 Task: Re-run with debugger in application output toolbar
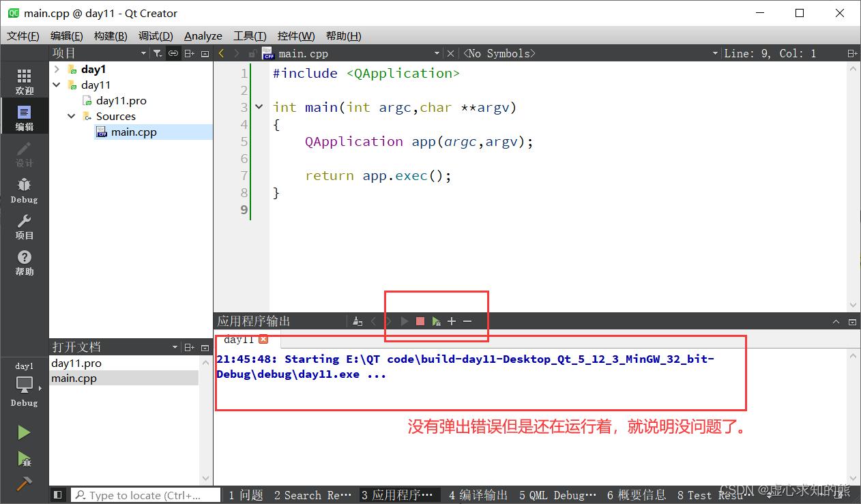[436, 321]
